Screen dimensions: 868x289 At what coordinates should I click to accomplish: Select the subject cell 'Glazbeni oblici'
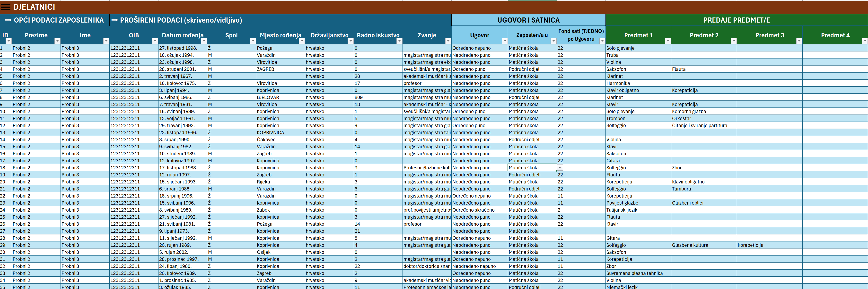click(x=704, y=203)
